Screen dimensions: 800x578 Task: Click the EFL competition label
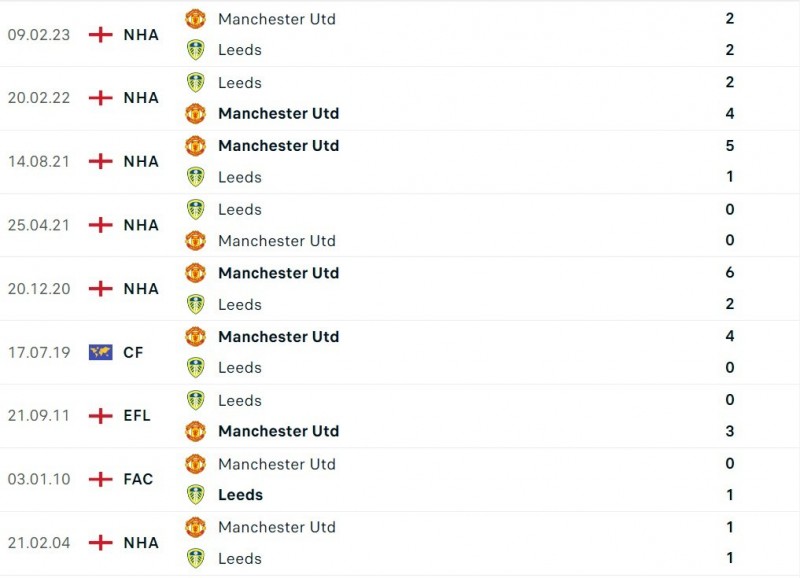point(137,416)
